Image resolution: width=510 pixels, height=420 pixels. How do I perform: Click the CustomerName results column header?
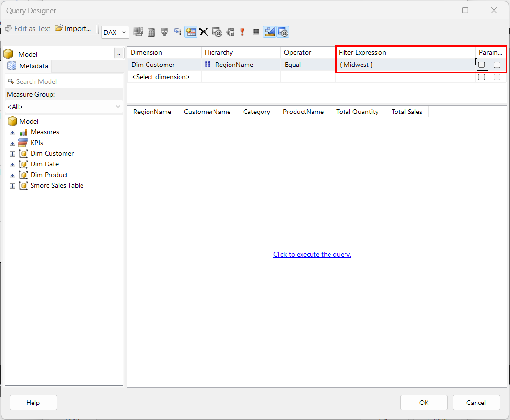[207, 112]
